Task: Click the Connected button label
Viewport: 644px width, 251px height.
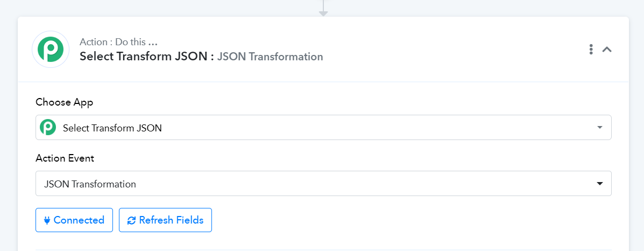Action: pos(79,220)
